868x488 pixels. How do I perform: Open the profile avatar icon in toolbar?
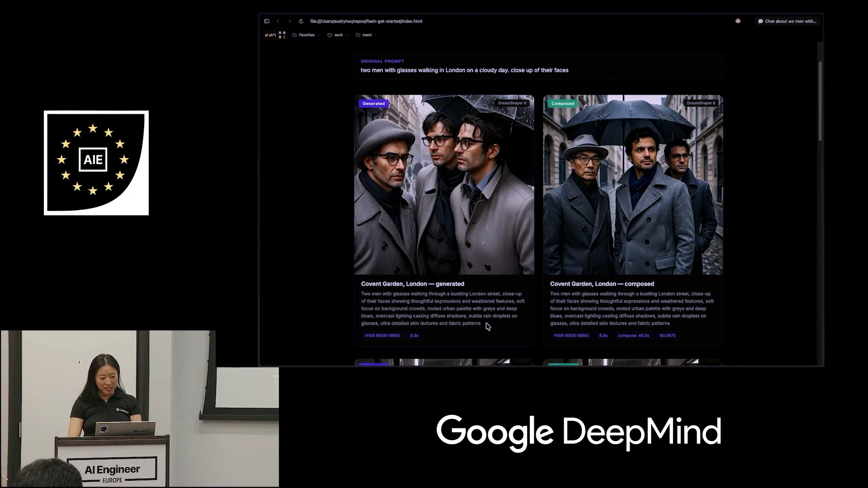tap(738, 21)
